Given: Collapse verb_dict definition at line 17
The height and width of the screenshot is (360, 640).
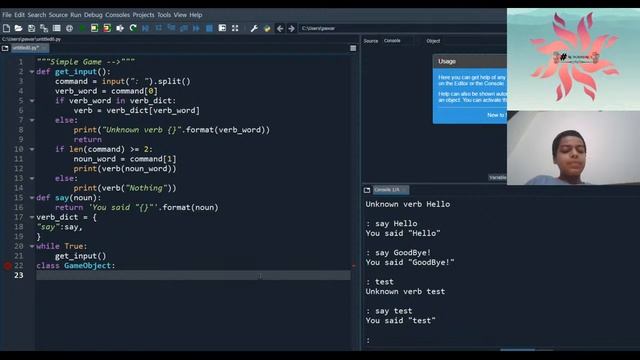Looking at the screenshot, I should (x=32, y=217).
